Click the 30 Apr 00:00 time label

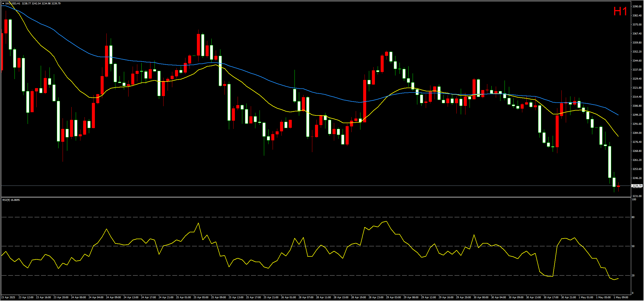click(x=481, y=297)
